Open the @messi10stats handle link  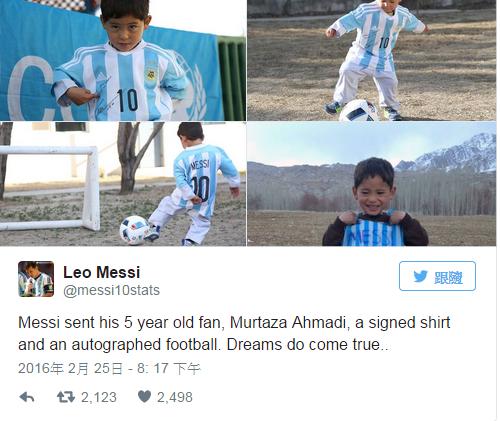[x=112, y=290]
